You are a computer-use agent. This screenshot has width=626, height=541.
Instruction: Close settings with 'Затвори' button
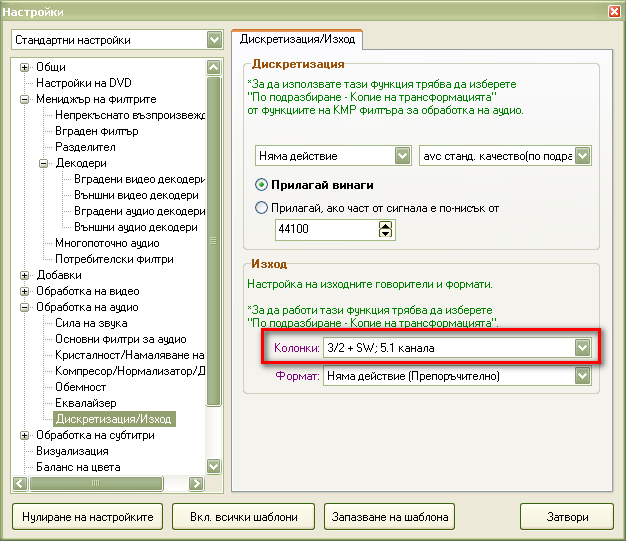(567, 517)
